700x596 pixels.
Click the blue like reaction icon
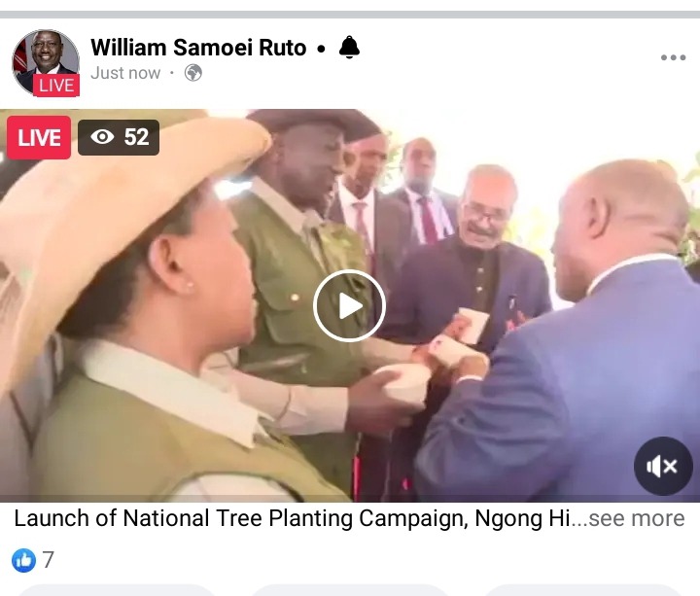pos(23,560)
